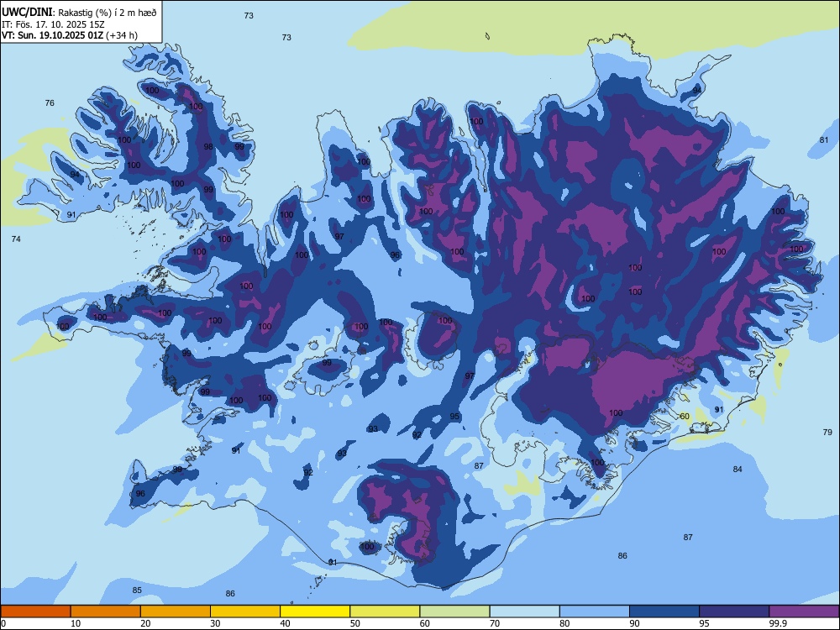Viewport: 840px width, 630px height.
Task: Click the '81' humidity value on the map
Action: 824,140
